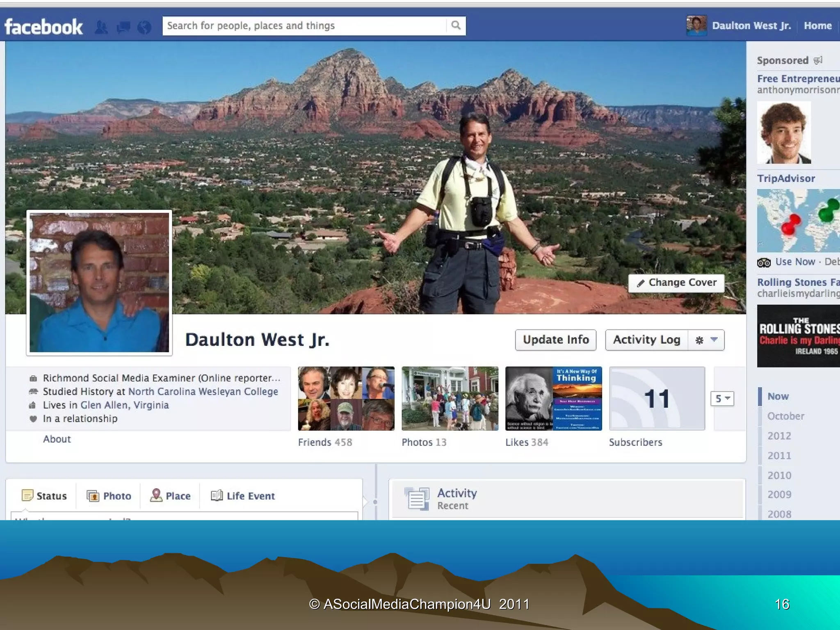Click the search magnifier button
The image size is (840, 630).
click(456, 25)
